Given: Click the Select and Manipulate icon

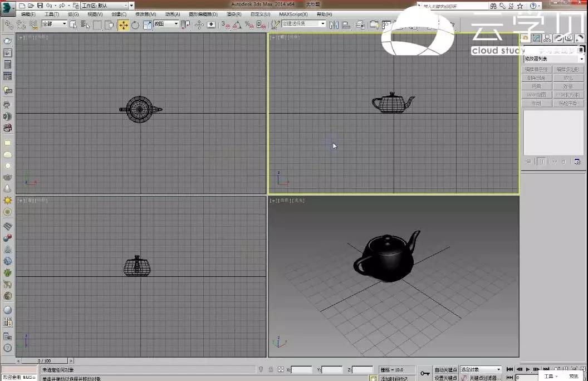Looking at the screenshot, I should [x=199, y=25].
